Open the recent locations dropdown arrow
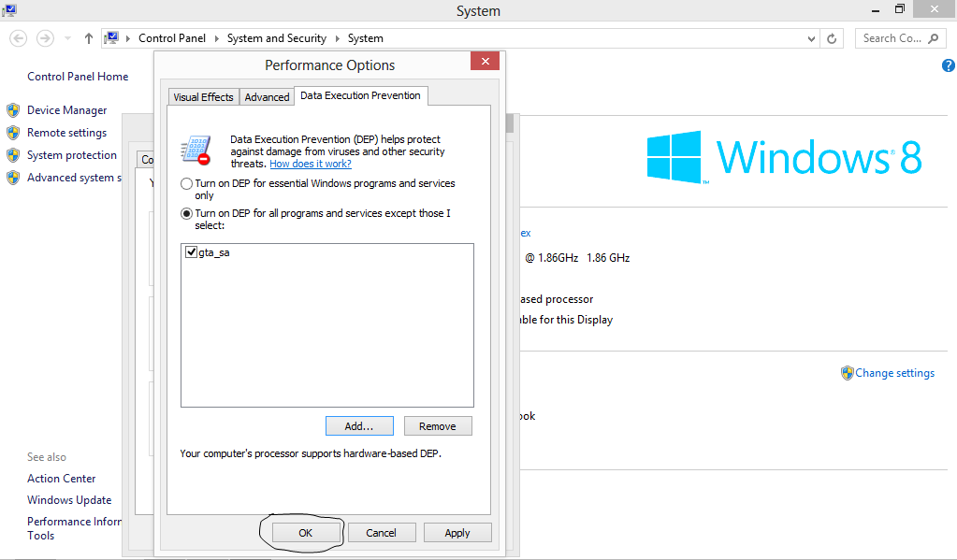The image size is (957, 560). pyautogui.click(x=67, y=38)
